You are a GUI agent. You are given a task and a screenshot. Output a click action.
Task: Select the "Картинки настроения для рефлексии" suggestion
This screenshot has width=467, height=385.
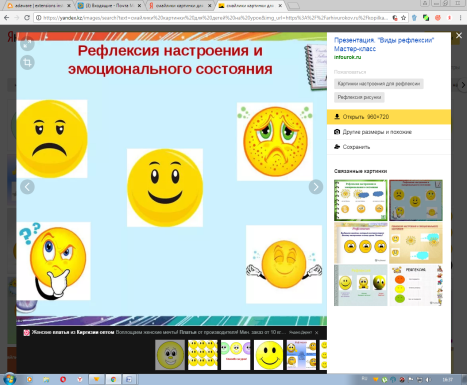[x=379, y=84]
